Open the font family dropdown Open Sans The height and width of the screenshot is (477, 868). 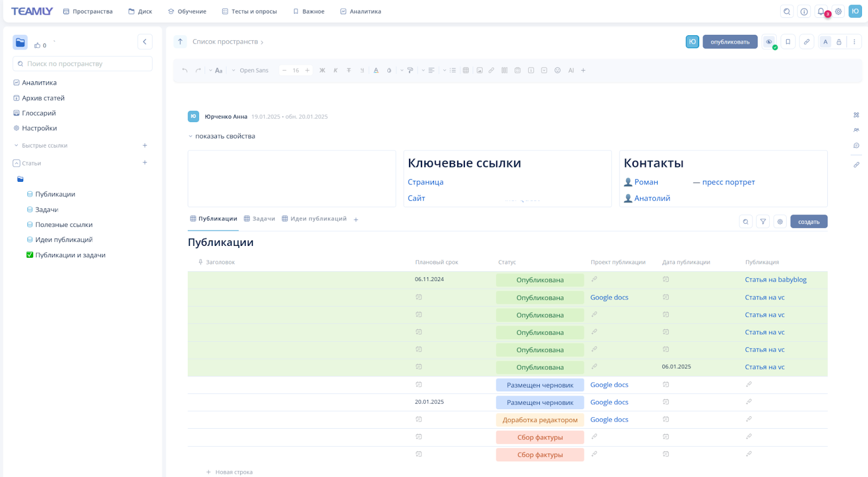(250, 71)
